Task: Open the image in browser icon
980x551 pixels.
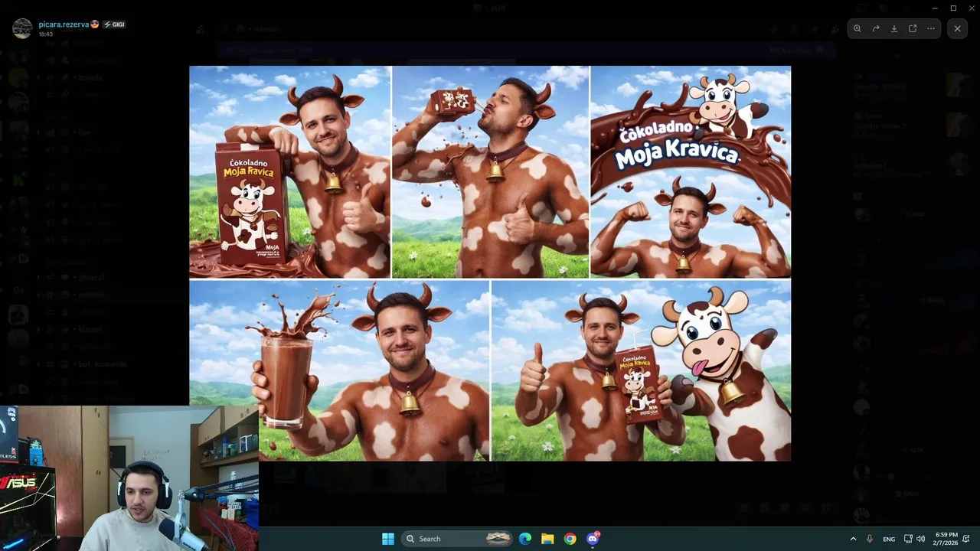Action: pos(913,28)
